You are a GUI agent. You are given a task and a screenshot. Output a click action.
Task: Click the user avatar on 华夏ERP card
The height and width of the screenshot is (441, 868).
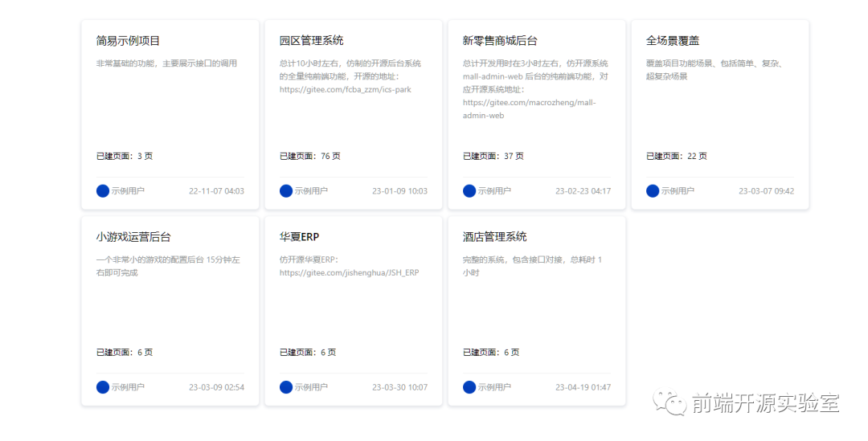click(x=285, y=387)
